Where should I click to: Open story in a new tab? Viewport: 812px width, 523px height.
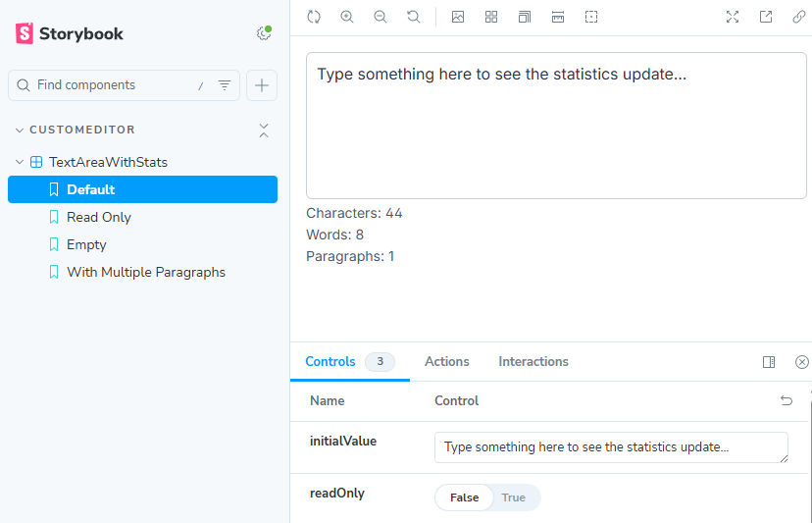(x=766, y=17)
